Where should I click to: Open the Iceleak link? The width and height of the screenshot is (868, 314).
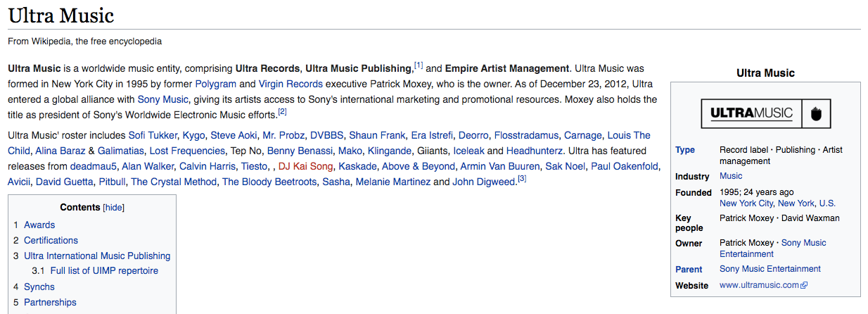468,151
